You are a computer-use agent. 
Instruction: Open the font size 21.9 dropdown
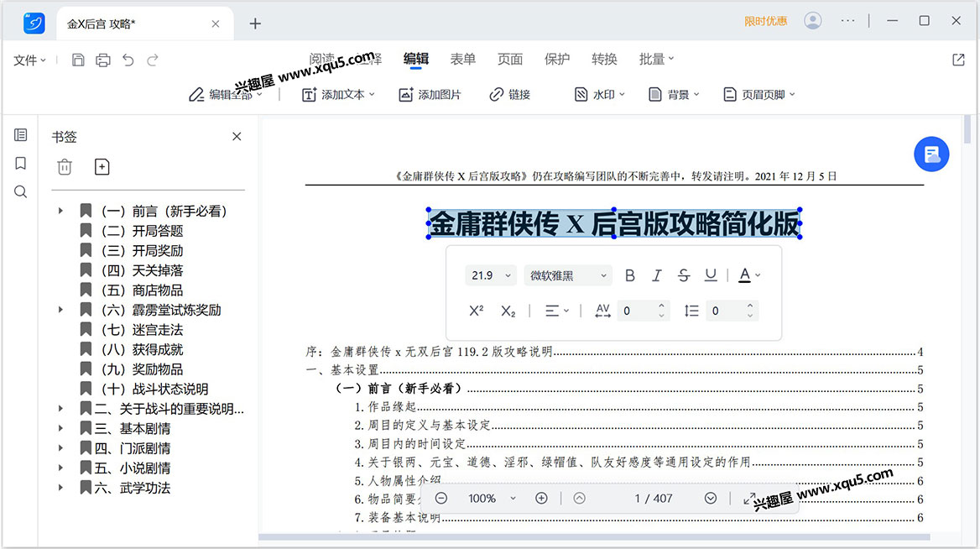tap(491, 275)
